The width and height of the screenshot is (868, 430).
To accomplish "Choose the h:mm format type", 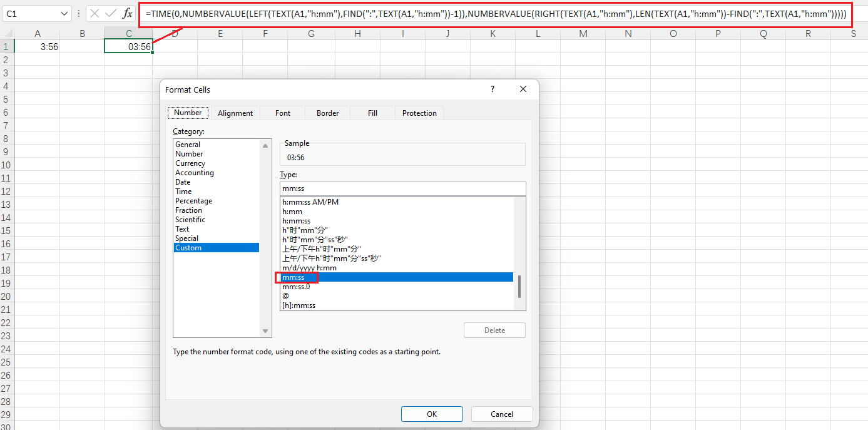I will 397,212.
